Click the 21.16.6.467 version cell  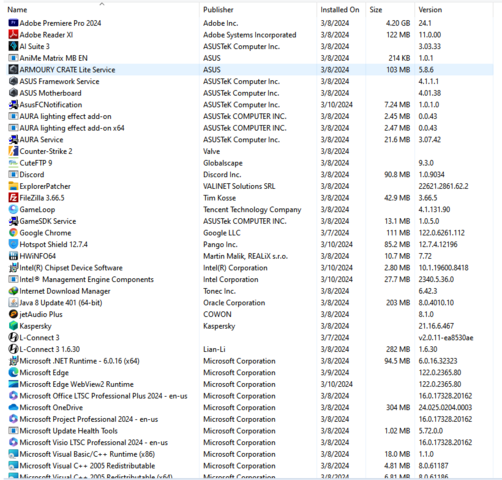coord(436,326)
